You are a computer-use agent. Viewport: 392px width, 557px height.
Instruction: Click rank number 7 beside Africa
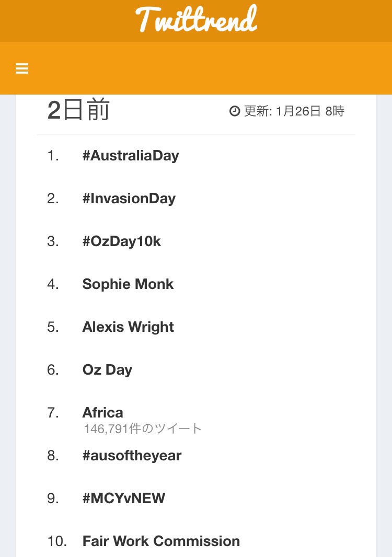coord(53,413)
